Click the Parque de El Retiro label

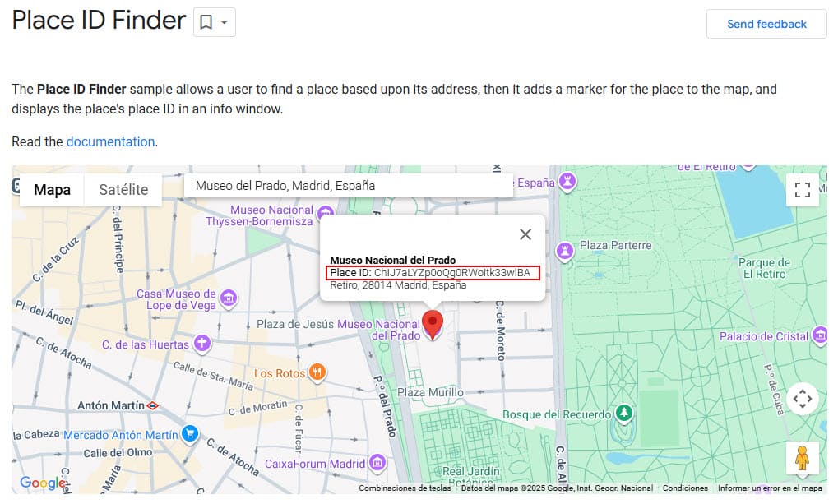(764, 268)
